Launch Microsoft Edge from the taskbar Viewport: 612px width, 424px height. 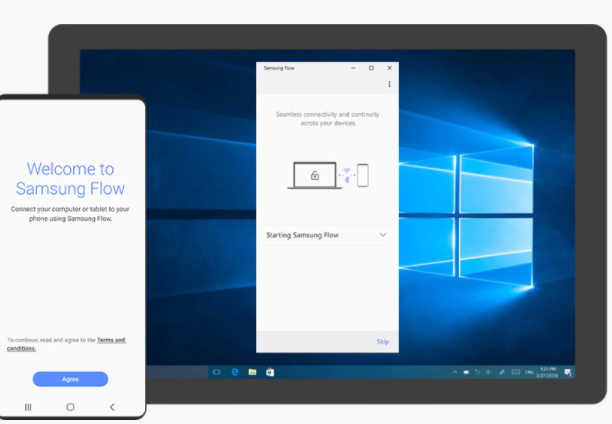click(235, 372)
